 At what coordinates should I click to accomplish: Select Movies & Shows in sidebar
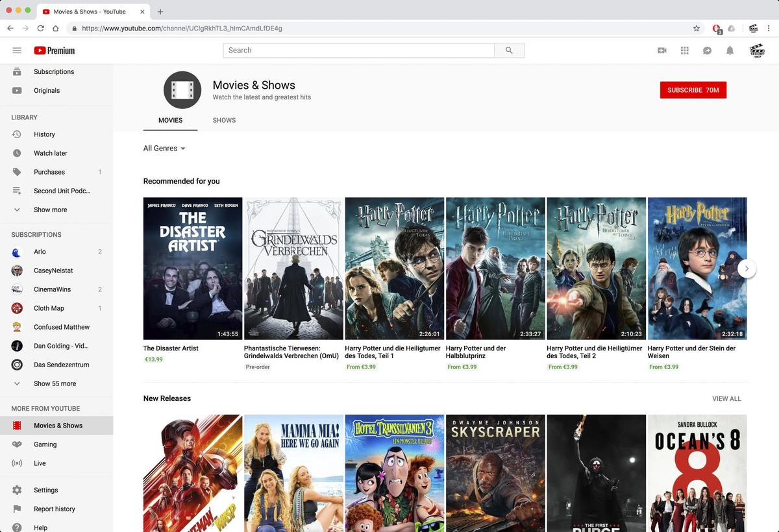(x=56, y=426)
